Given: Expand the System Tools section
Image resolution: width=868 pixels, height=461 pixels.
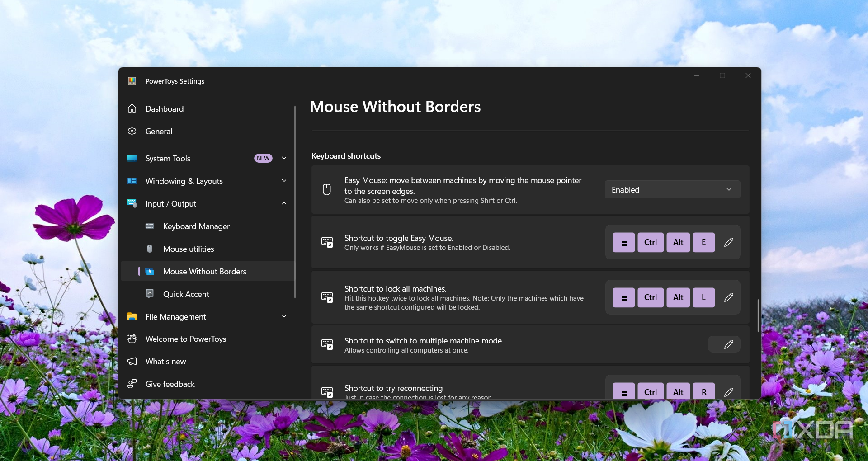Looking at the screenshot, I should [208, 158].
